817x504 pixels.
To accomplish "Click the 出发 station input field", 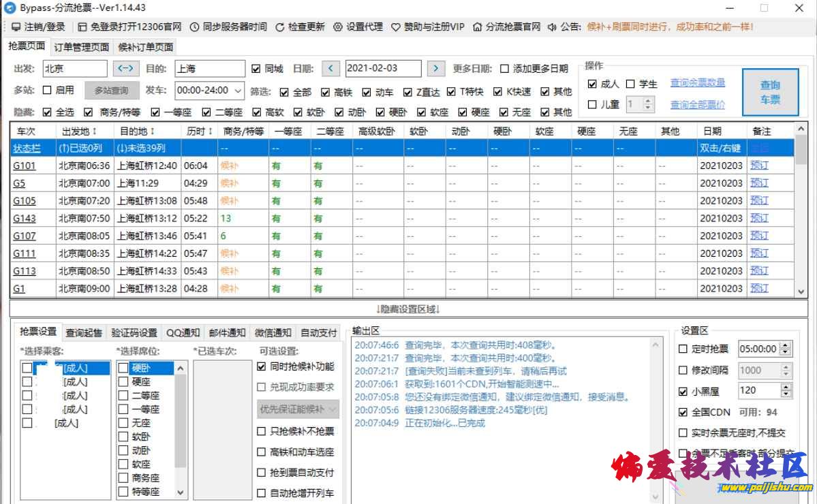I will (x=75, y=69).
